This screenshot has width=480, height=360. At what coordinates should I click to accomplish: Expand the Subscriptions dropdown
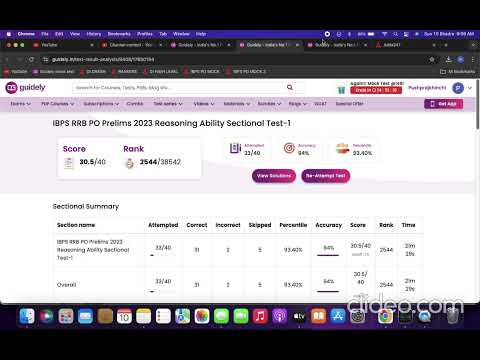pyautogui.click(x=101, y=104)
